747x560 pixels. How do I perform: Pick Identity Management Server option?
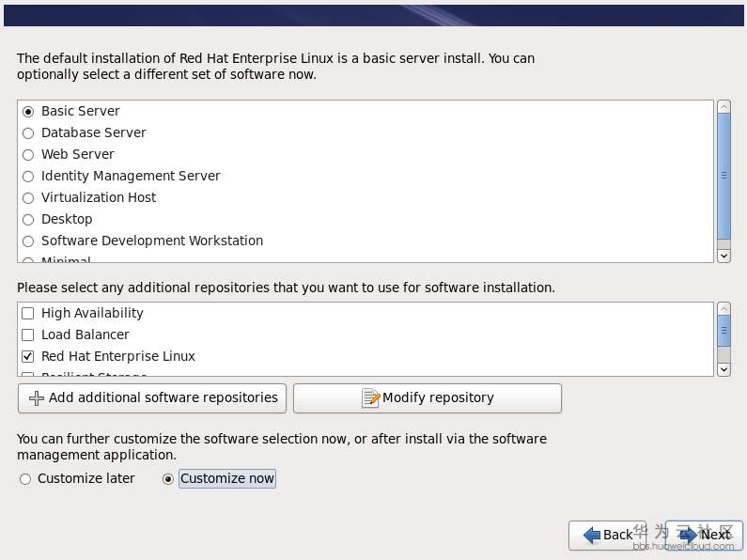point(28,177)
